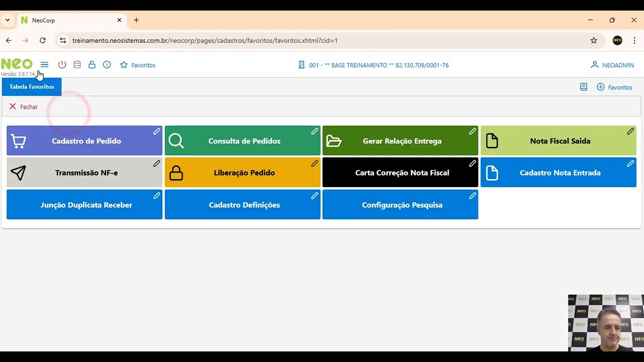Select company 001 BASE TREINAMENTO

[373, 65]
